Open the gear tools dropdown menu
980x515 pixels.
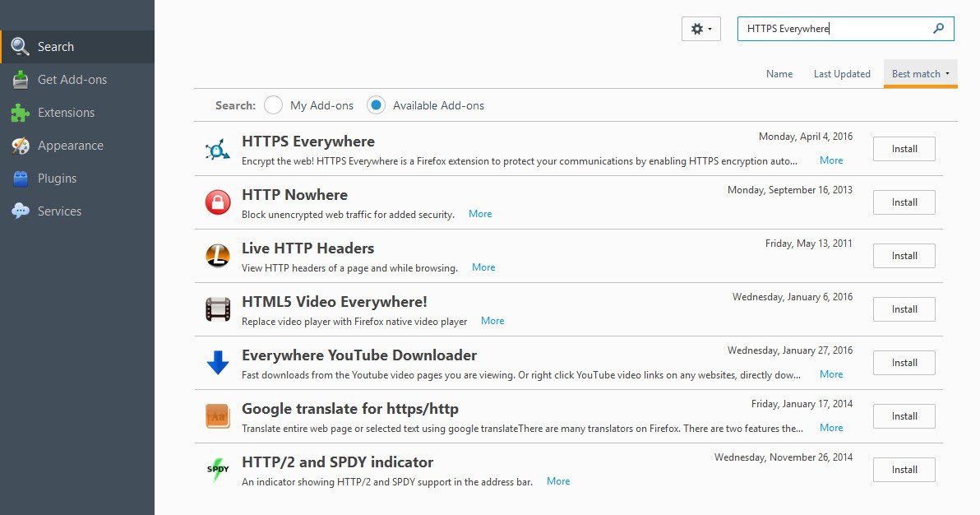point(700,29)
